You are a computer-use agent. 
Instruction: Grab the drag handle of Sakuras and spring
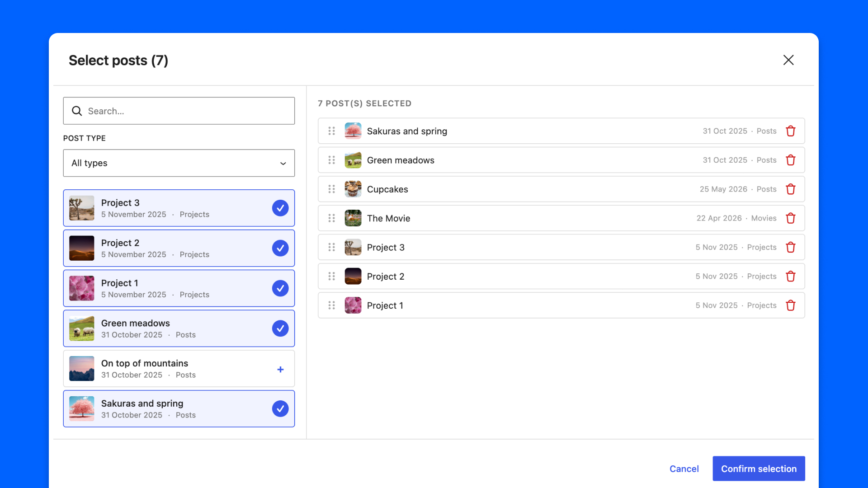tap(331, 131)
